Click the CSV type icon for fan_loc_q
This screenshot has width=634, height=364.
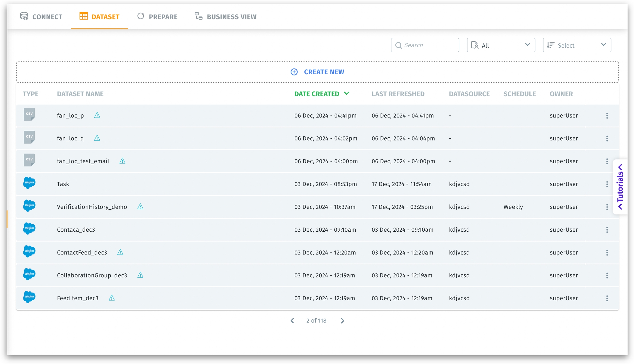click(29, 137)
